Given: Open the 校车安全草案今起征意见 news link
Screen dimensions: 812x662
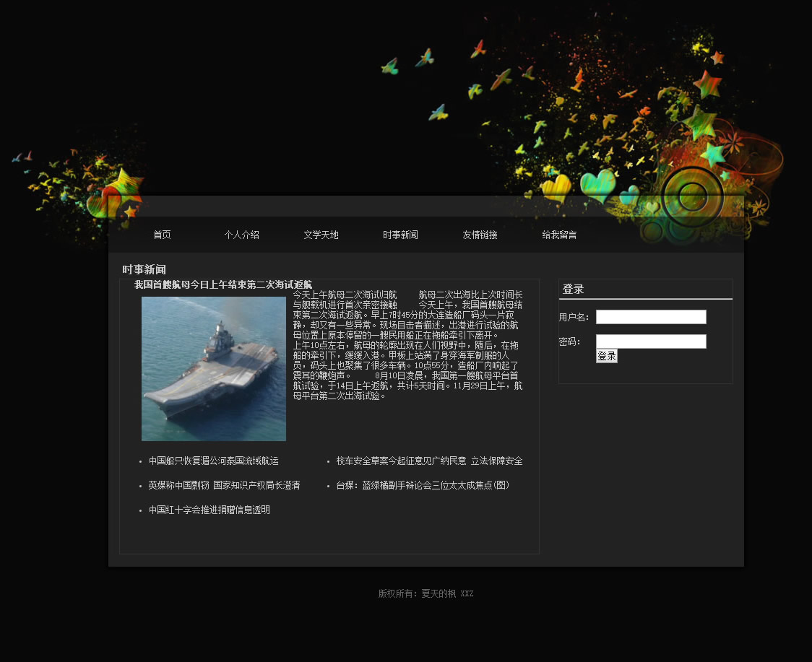Looking at the screenshot, I should [429, 461].
